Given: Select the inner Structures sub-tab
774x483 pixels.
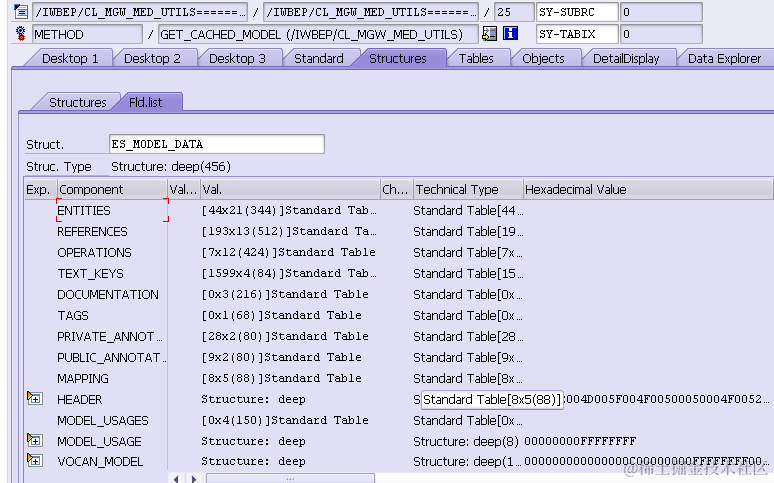Looking at the screenshot, I should tap(77, 102).
